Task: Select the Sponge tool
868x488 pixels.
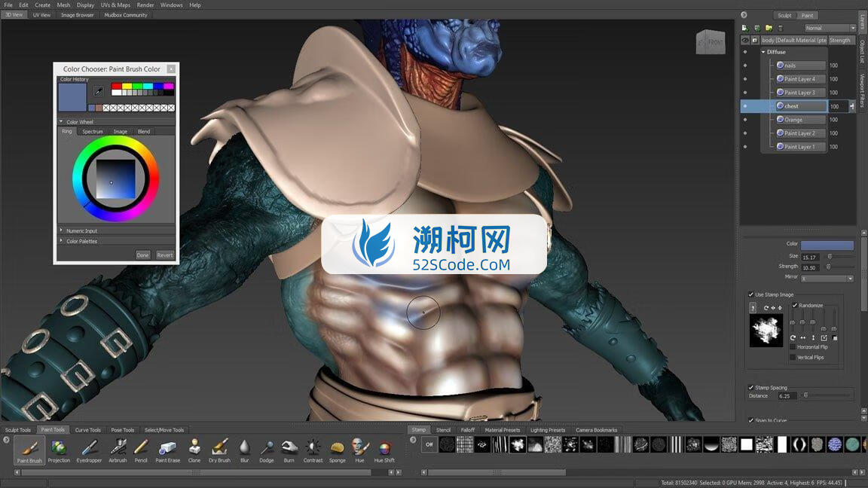Action: pos(337,450)
